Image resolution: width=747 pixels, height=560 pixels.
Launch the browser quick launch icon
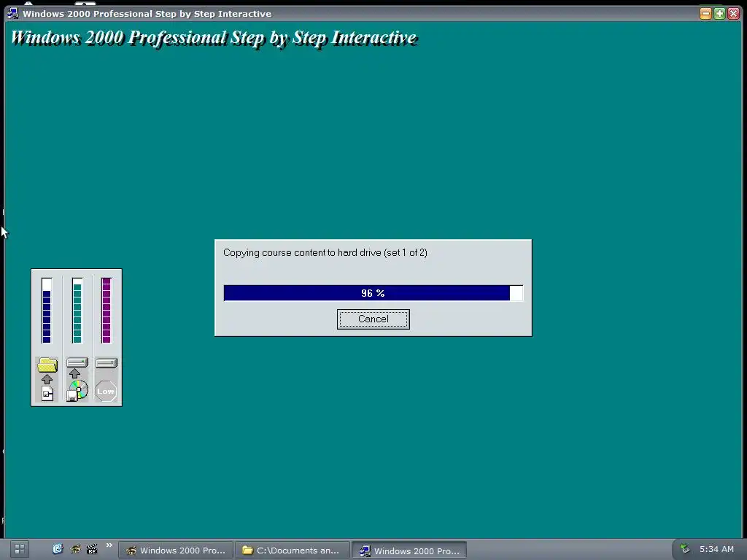click(x=58, y=549)
